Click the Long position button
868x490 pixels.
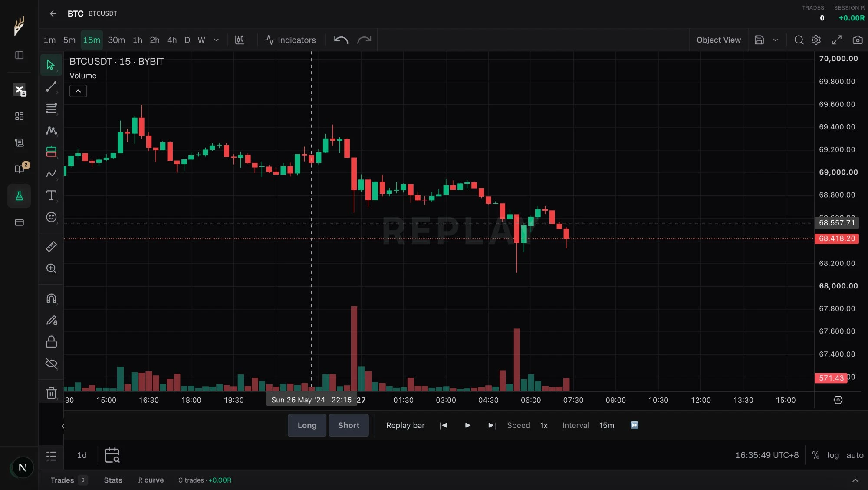307,426
